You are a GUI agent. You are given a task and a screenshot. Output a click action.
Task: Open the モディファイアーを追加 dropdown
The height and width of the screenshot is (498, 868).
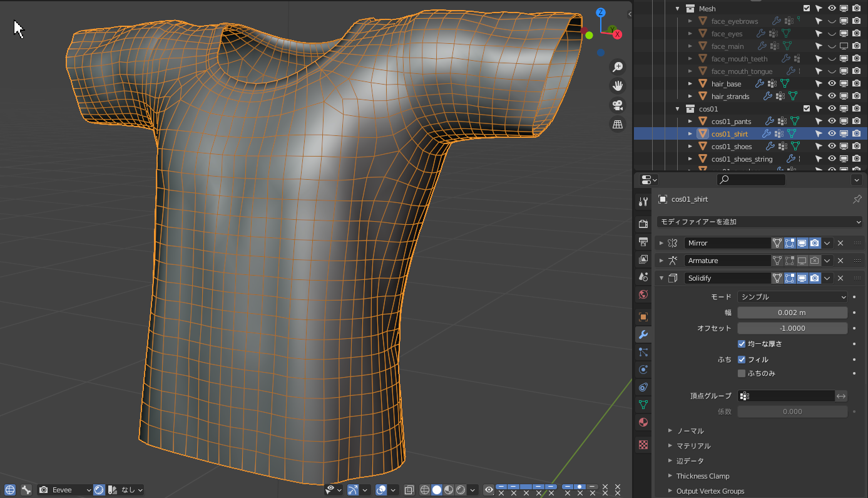760,222
